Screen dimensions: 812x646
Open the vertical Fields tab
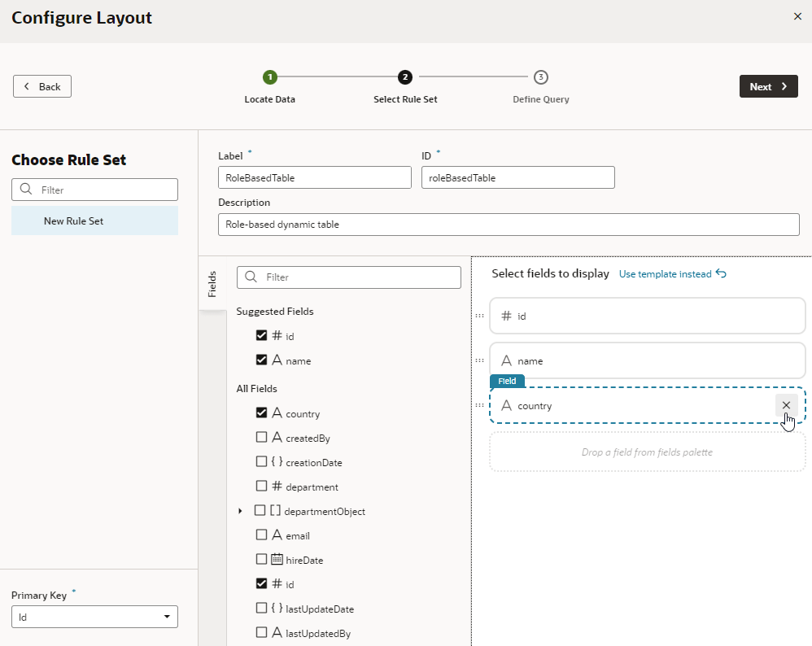click(212, 283)
